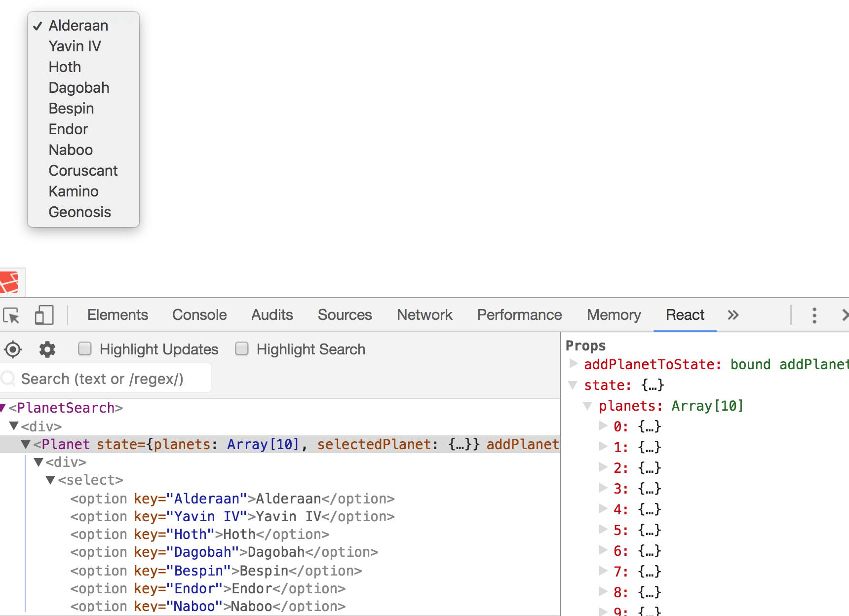849x616 pixels.
Task: Open the DevTools three-dot menu
Action: [814, 315]
